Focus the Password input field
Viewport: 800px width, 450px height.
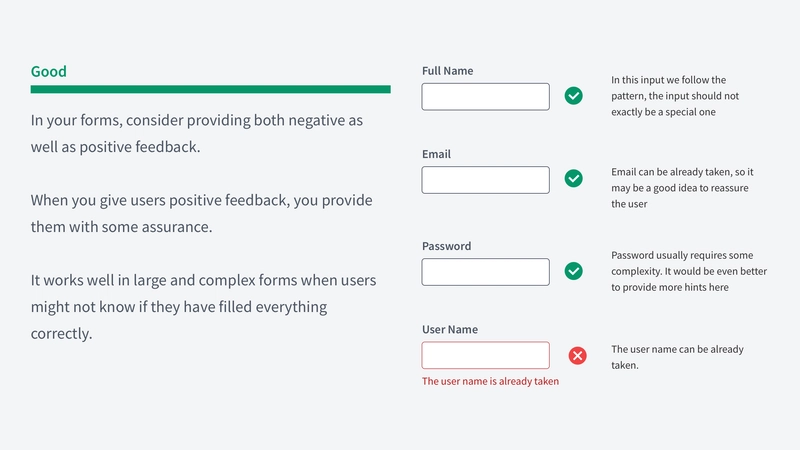[485, 271]
